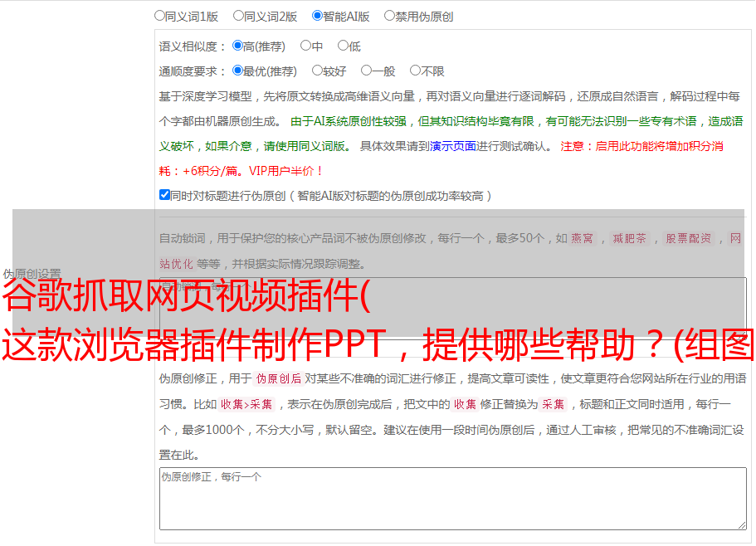Set 通顺度要求 to 最优(推荐)

237,71
